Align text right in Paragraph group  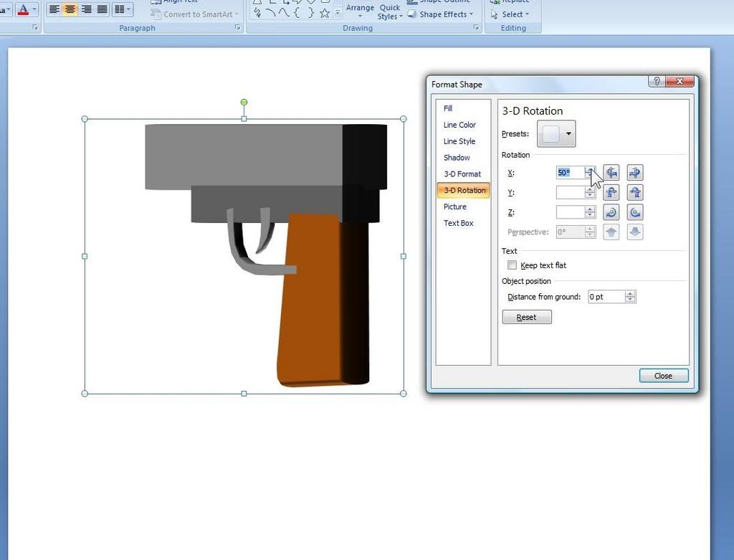tap(86, 9)
